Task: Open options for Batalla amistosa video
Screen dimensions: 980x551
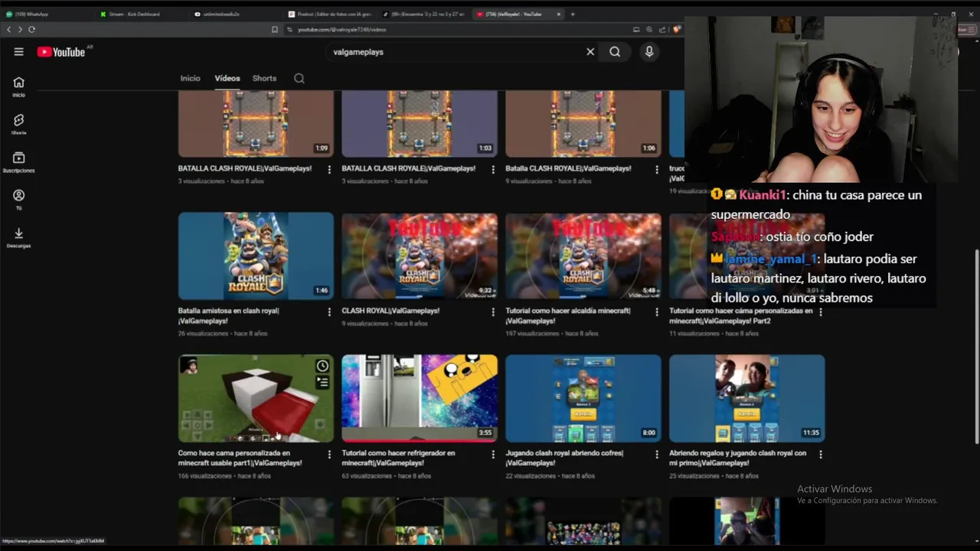Action: tap(329, 311)
